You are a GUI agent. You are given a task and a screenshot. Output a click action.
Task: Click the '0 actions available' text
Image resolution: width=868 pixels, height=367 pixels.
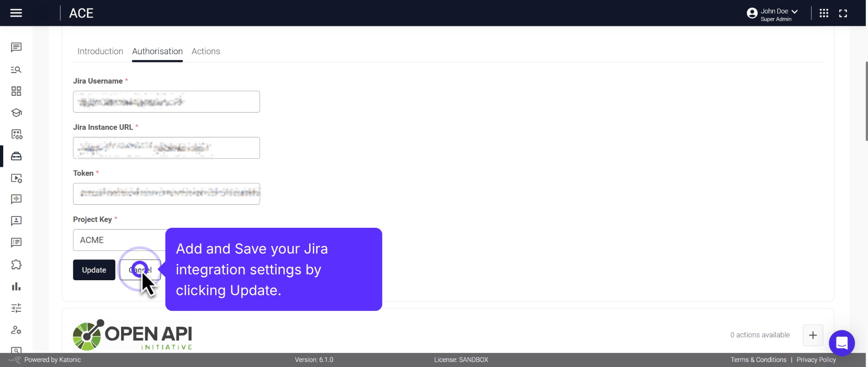(760, 335)
